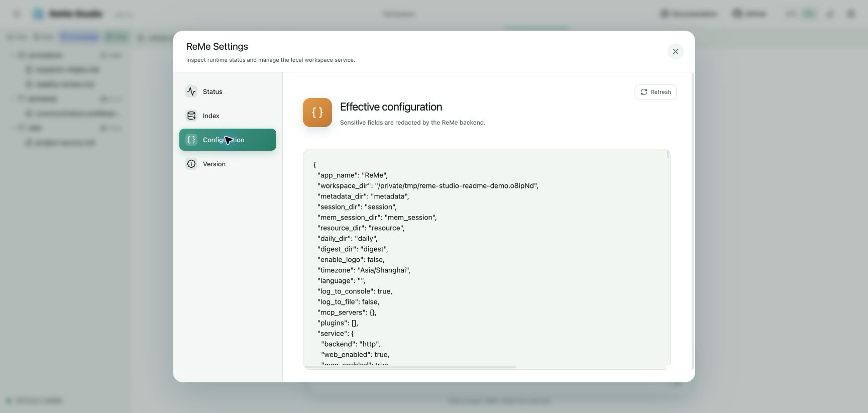The width and height of the screenshot is (868, 413).
Task: Select the Configuration settings tab
Action: pos(228,140)
